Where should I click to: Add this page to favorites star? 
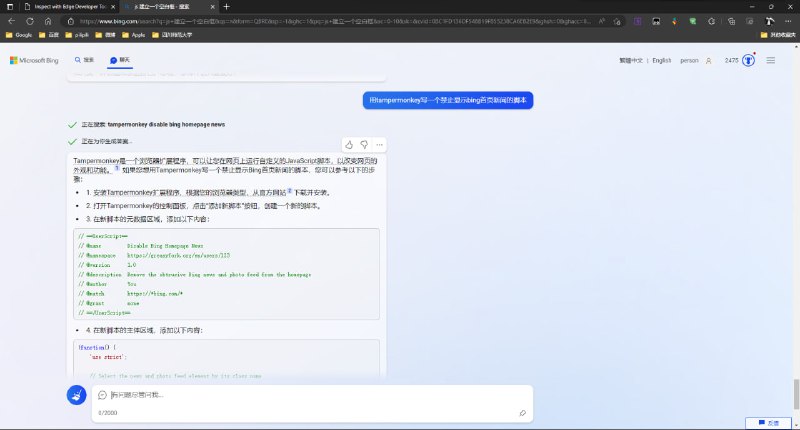pyautogui.click(x=617, y=21)
